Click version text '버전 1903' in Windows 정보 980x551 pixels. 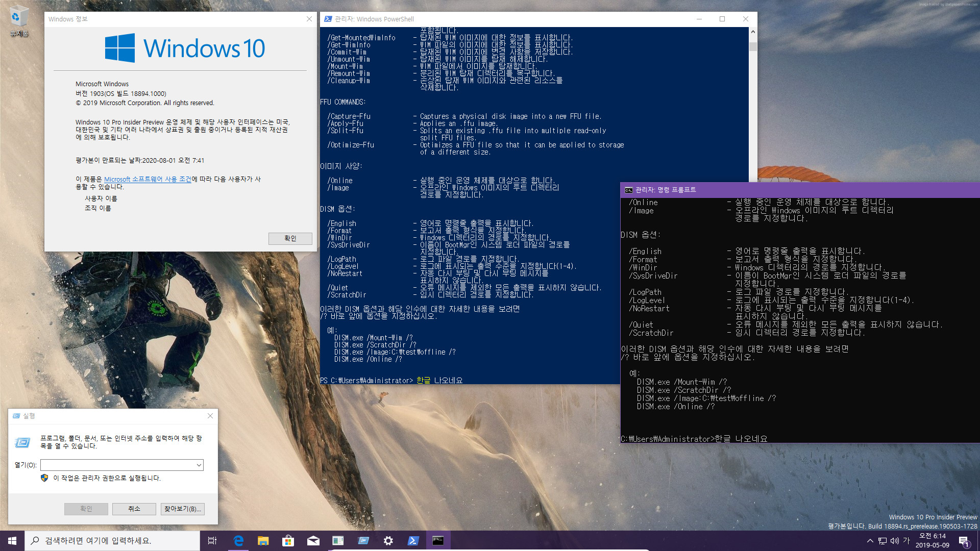tap(121, 93)
